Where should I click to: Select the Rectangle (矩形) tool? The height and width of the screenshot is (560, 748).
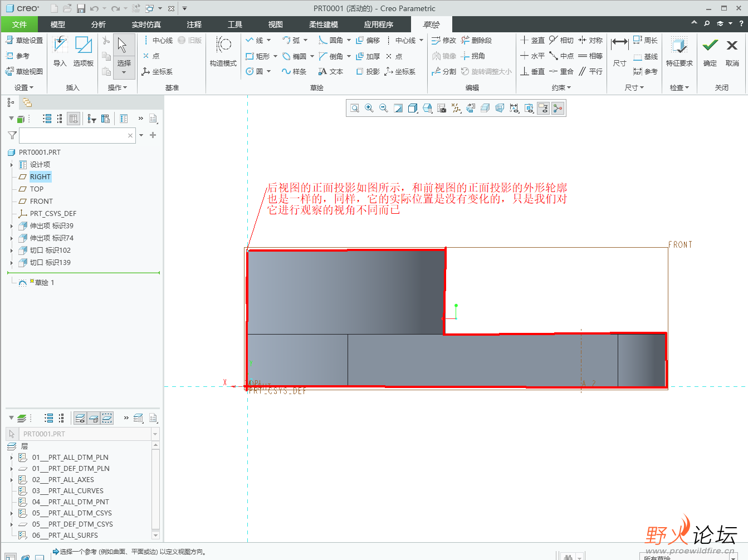pyautogui.click(x=257, y=56)
